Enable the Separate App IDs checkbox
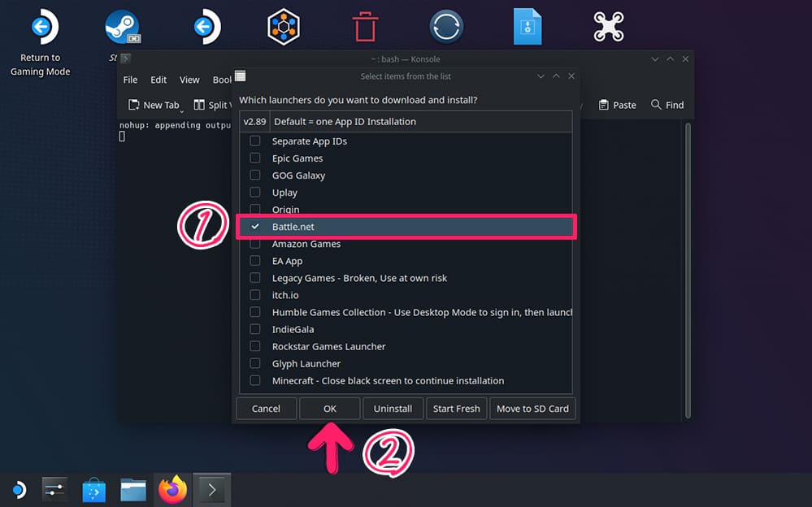Screen dimensions: 812x507 [x=254, y=141]
